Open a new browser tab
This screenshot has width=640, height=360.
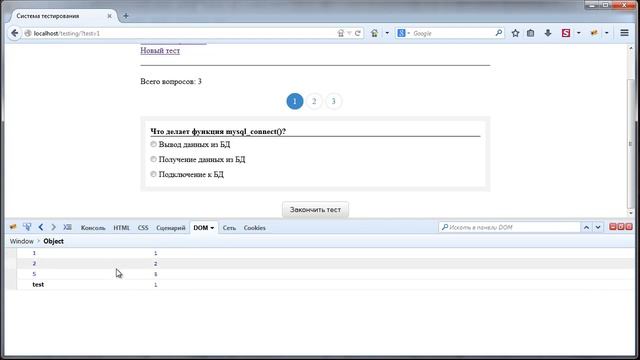pos(126,16)
